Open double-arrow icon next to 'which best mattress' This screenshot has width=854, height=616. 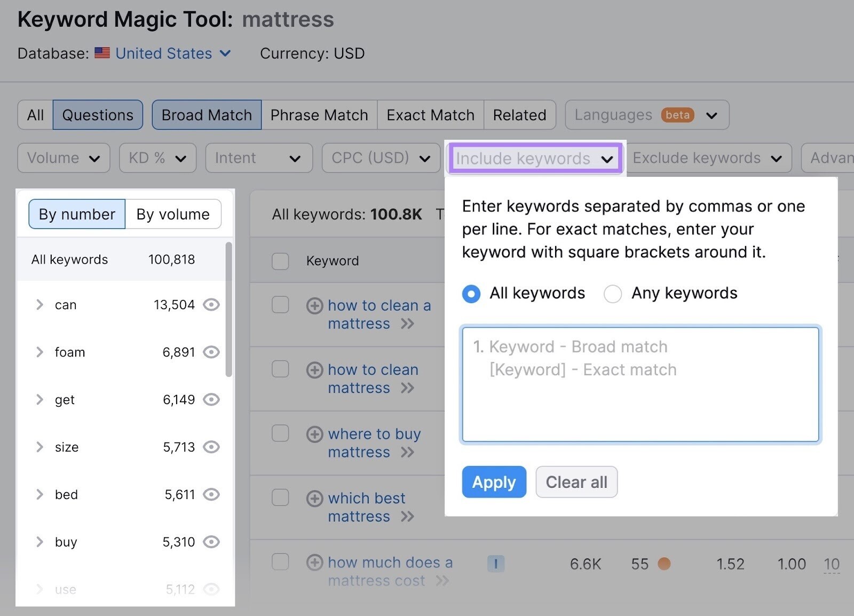pyautogui.click(x=408, y=517)
